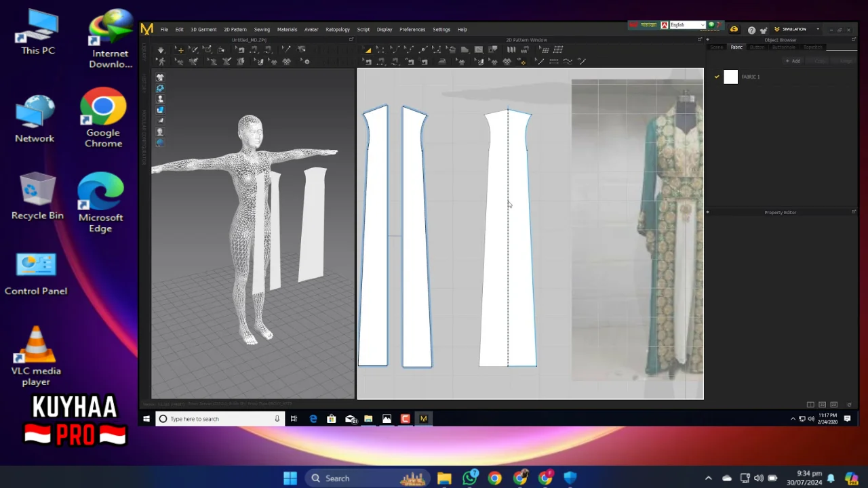Click the Help question mark icon

(x=751, y=30)
